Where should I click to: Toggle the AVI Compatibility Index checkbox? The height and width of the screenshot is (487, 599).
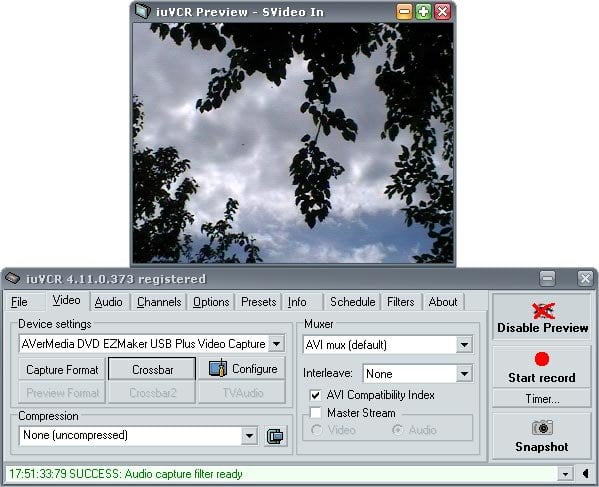(315, 395)
